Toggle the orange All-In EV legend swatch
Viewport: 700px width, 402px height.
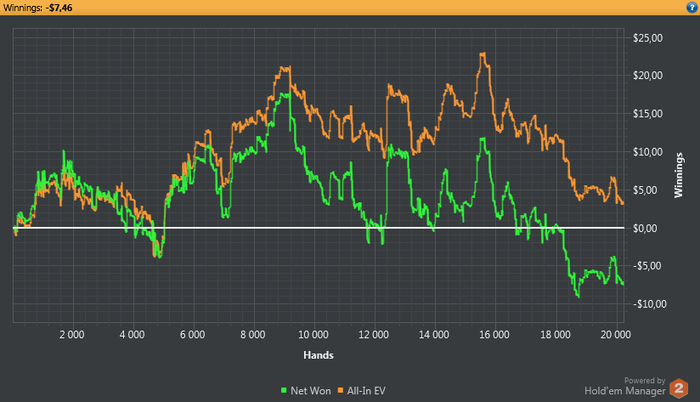pos(340,391)
